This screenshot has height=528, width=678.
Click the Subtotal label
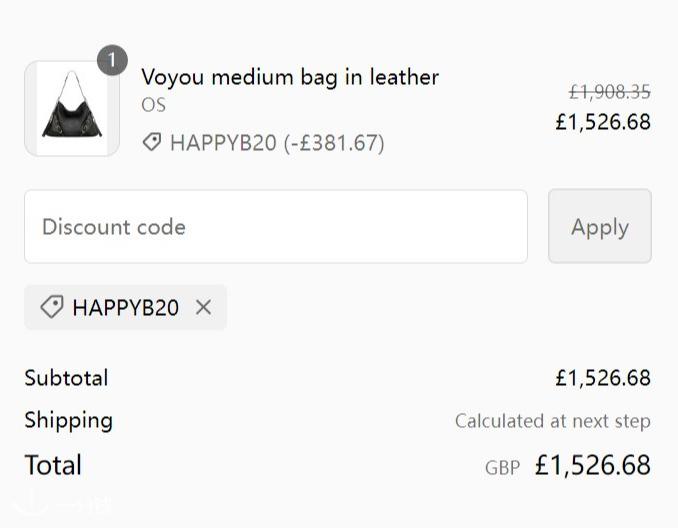[66, 378]
